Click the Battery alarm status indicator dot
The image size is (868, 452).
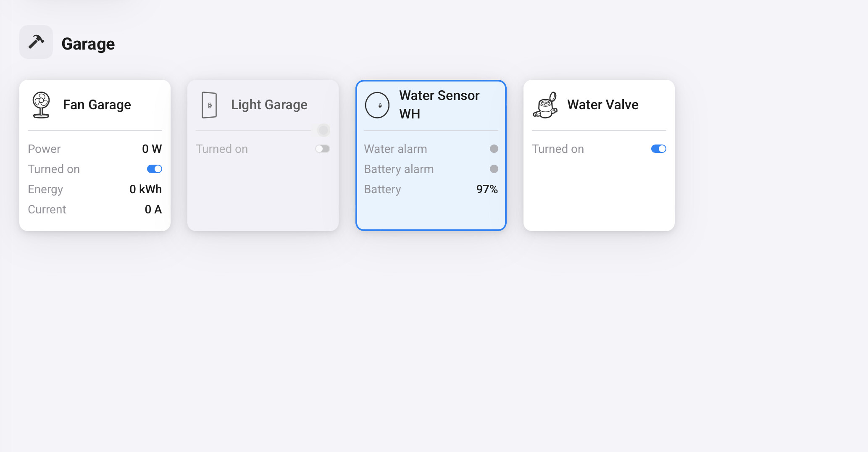click(494, 169)
